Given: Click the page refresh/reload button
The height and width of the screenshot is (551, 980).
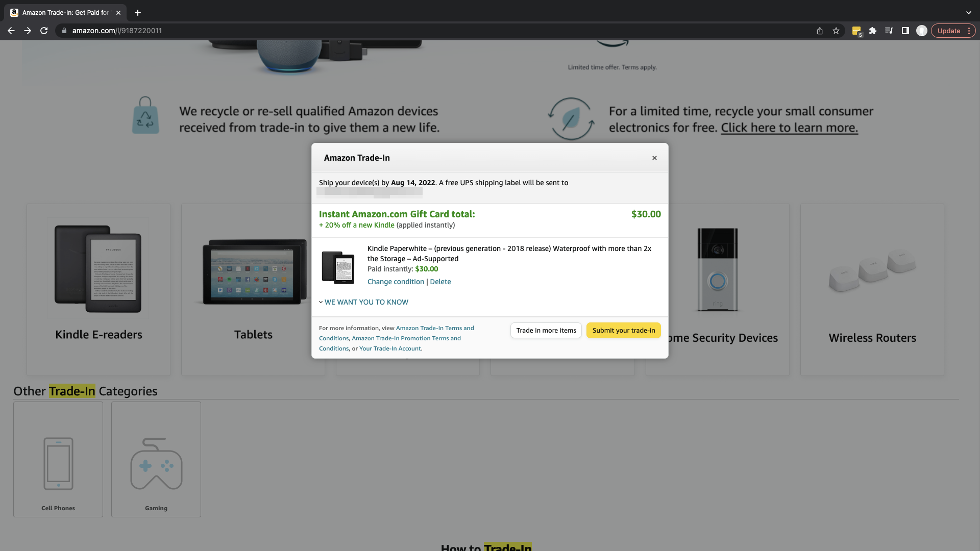Looking at the screenshot, I should [44, 30].
